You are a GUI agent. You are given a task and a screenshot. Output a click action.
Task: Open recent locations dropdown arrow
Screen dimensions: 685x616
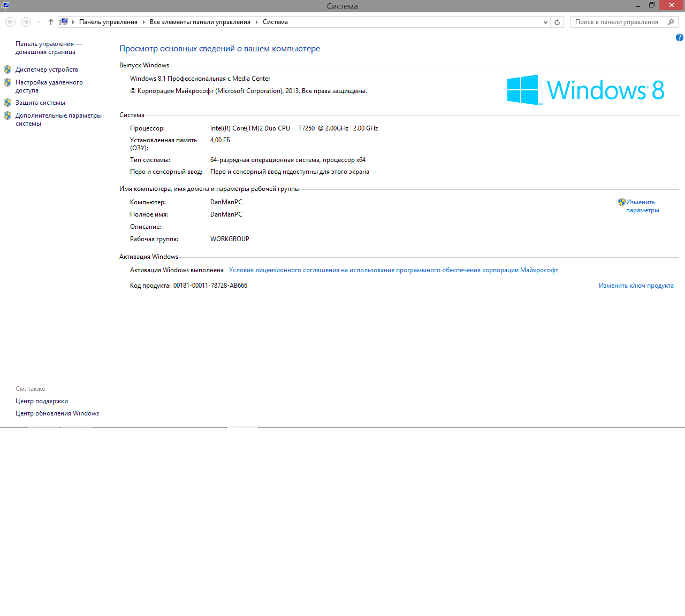pyautogui.click(x=39, y=22)
